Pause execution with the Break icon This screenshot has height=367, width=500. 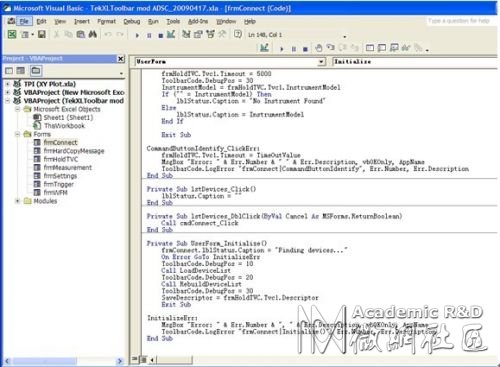click(x=149, y=35)
